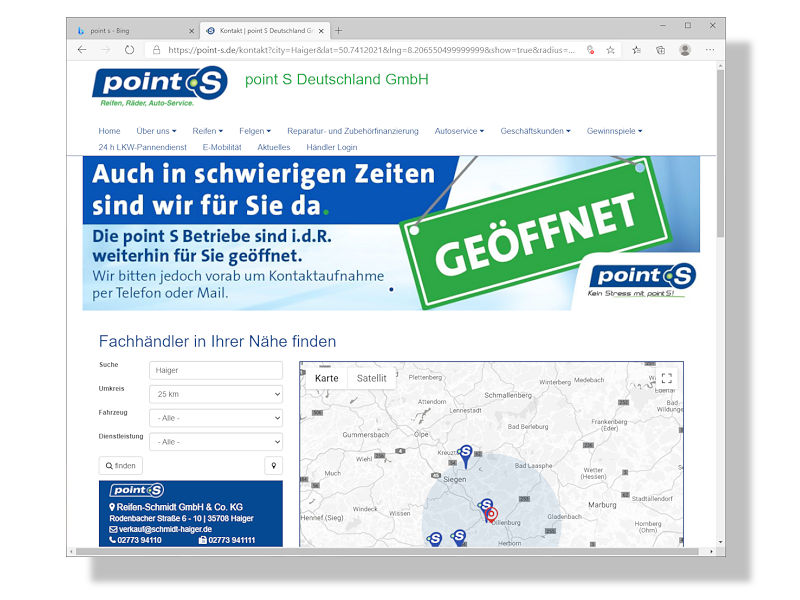Reload the page with the refresh icon

[x=130, y=50]
